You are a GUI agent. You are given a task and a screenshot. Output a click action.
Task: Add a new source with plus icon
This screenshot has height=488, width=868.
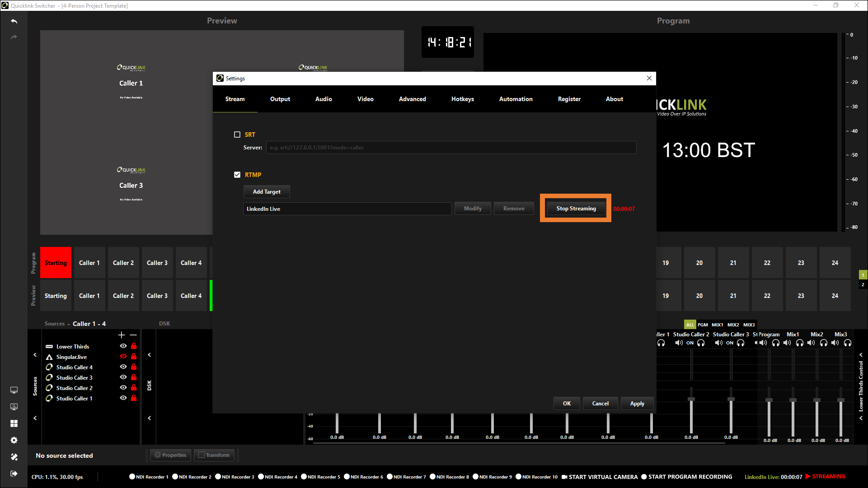[x=121, y=335]
